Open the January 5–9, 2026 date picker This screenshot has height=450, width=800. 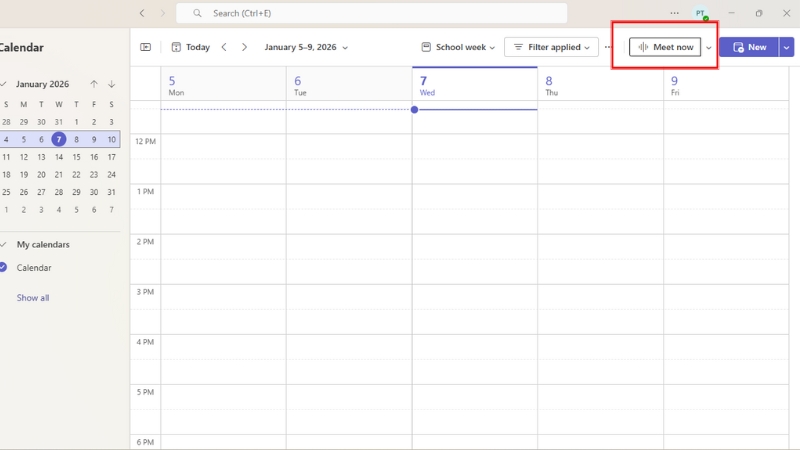pyautogui.click(x=306, y=47)
